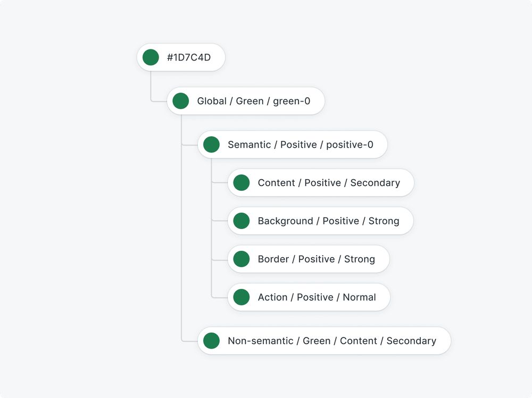Choose the Action / Positive / Normal swatch
This screenshot has width=532, height=398.
pyautogui.click(x=242, y=298)
